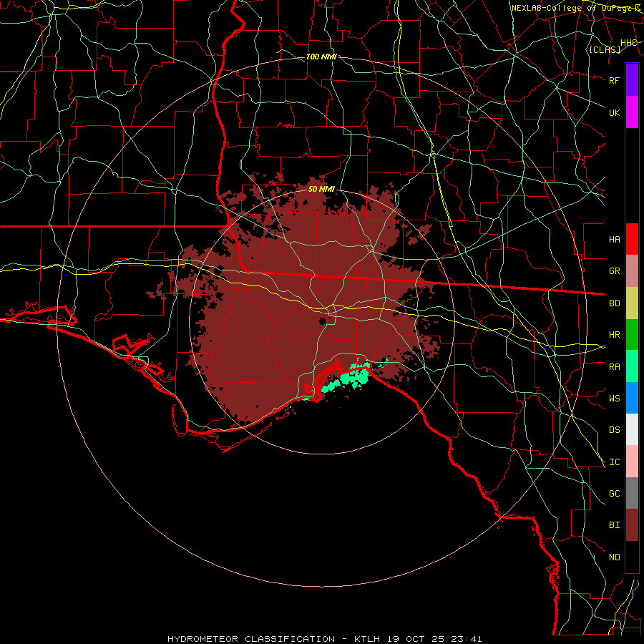The image size is (644, 644).
Task: Click the RF legend label
Action: 614,80
